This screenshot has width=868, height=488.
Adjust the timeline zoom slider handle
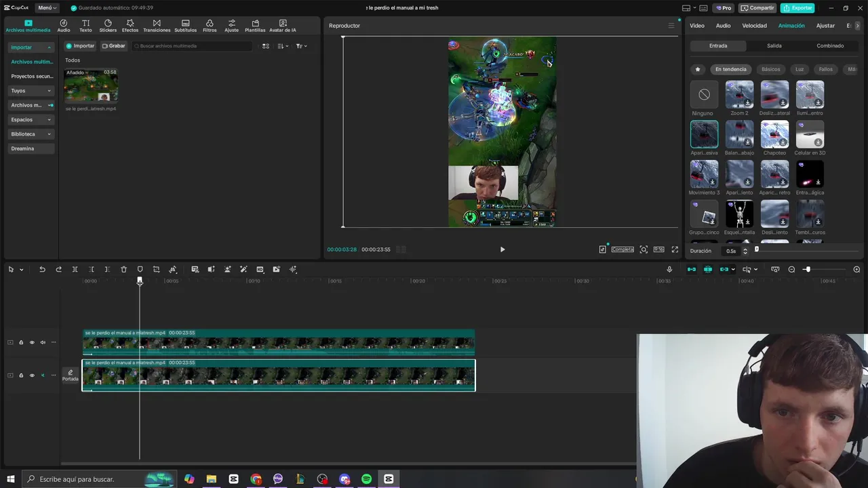point(807,269)
